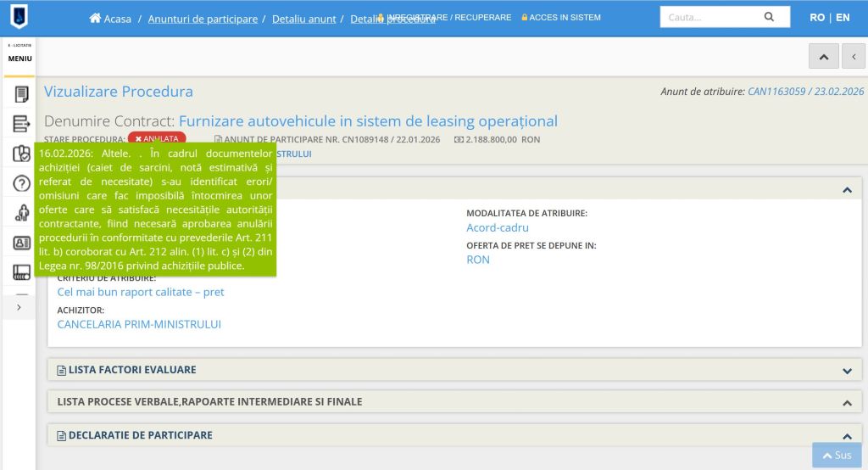Expand the Lista Factori Evaluare section
This screenshot has height=470, width=868.
846,371
